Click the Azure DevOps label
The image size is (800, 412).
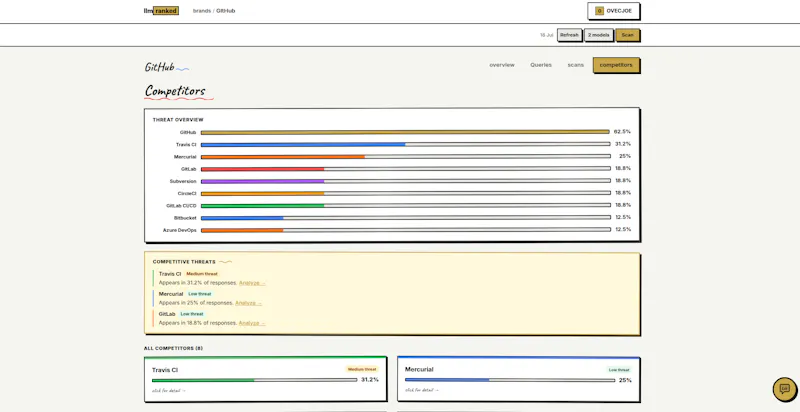tap(180, 230)
